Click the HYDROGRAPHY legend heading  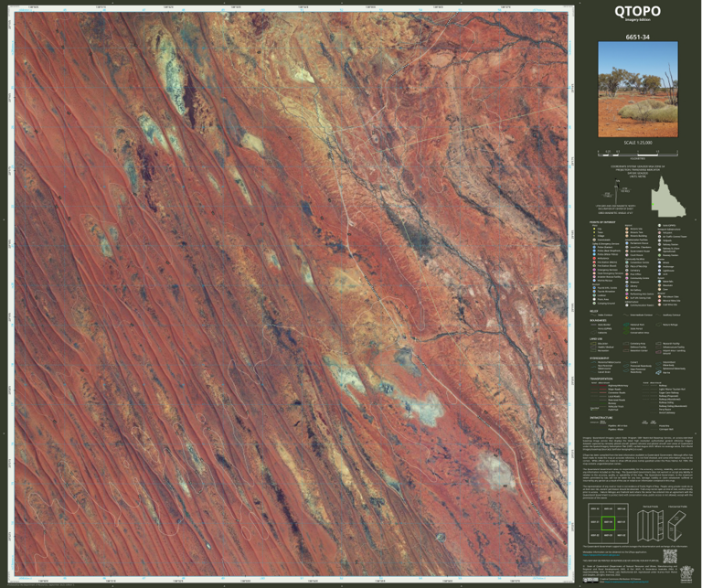[600, 358]
